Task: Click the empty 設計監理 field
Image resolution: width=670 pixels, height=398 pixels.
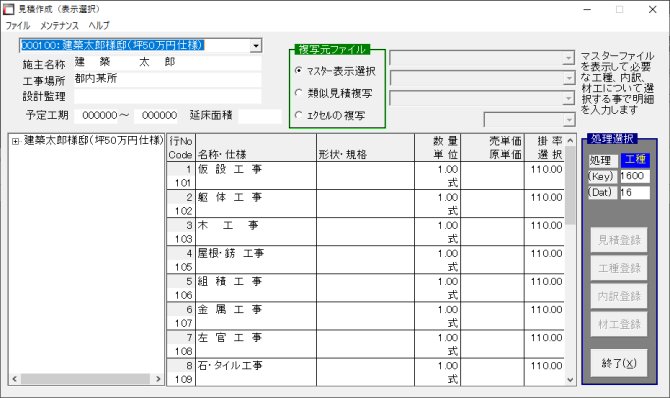Action: click(x=167, y=96)
